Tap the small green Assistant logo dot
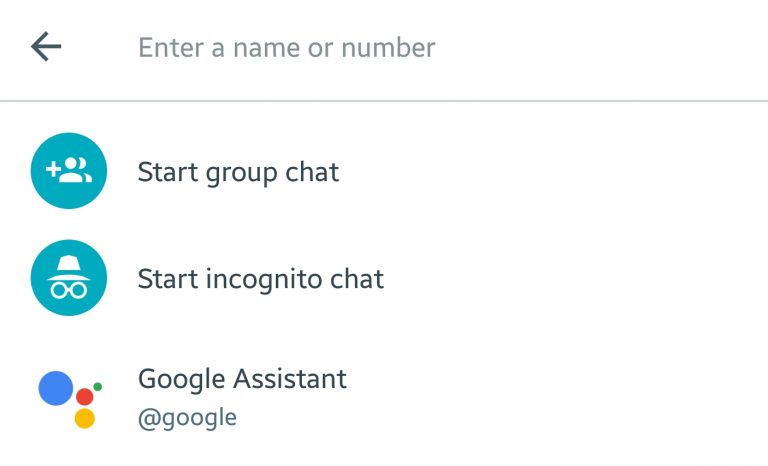Viewport: 768px width, 466px height. click(x=97, y=386)
